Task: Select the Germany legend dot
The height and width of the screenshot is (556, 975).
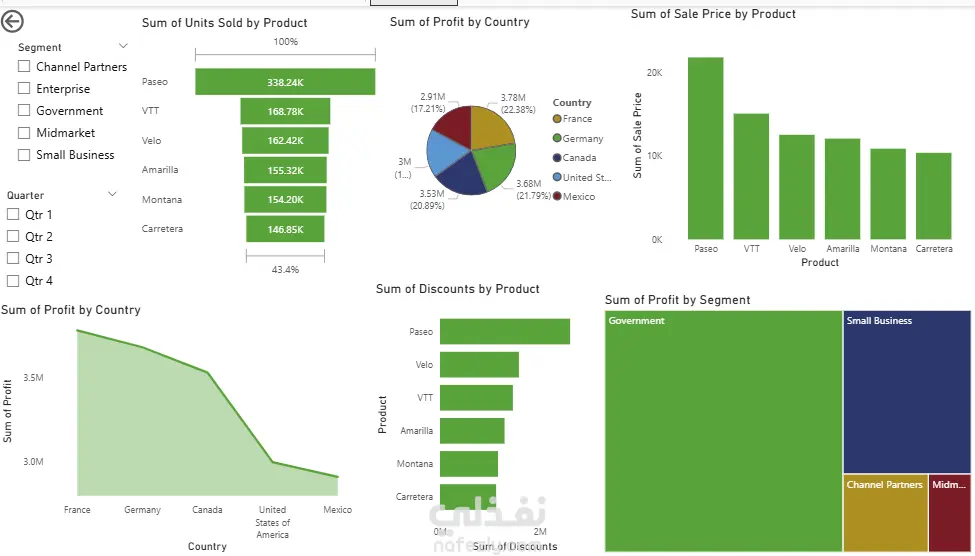Action: (557, 139)
